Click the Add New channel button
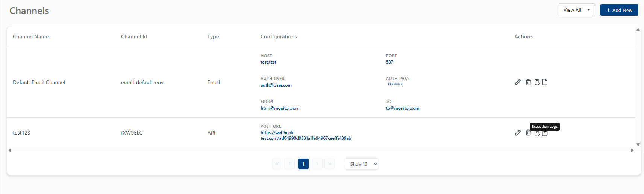 click(x=619, y=10)
